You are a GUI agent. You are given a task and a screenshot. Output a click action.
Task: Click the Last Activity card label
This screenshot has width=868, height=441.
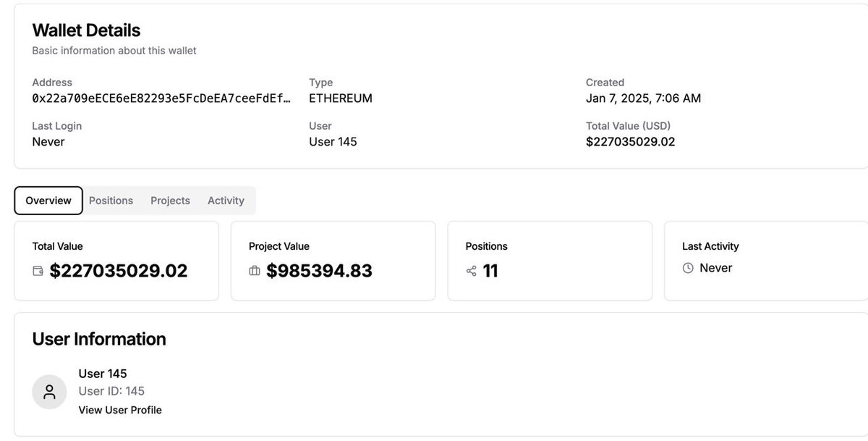[x=710, y=246]
